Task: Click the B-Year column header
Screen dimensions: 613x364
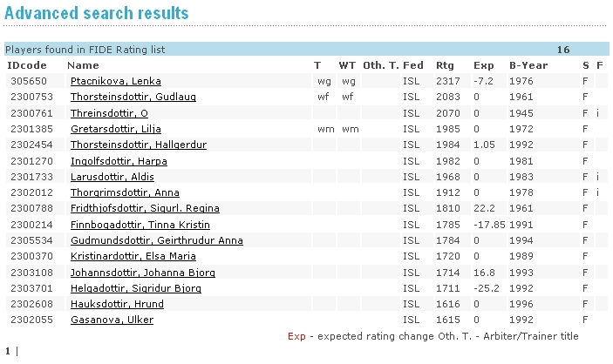Action: point(526,65)
